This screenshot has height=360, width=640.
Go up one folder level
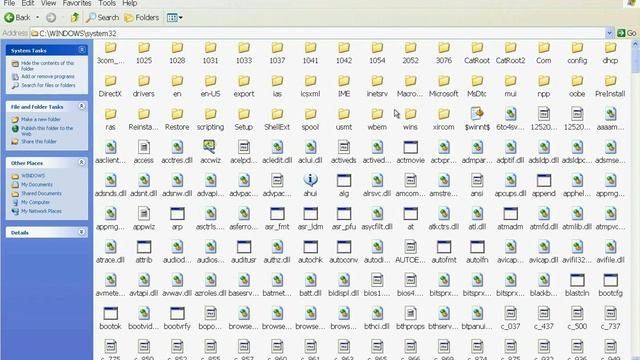(x=75, y=18)
